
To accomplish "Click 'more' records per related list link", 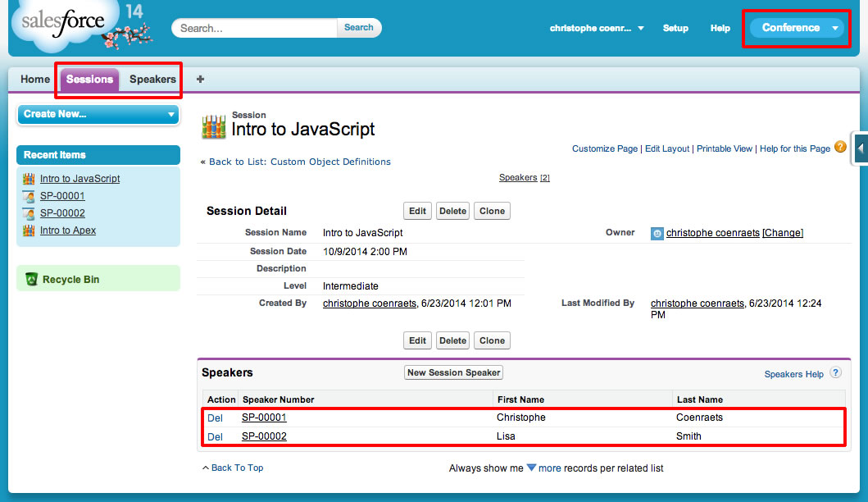I will coord(550,468).
